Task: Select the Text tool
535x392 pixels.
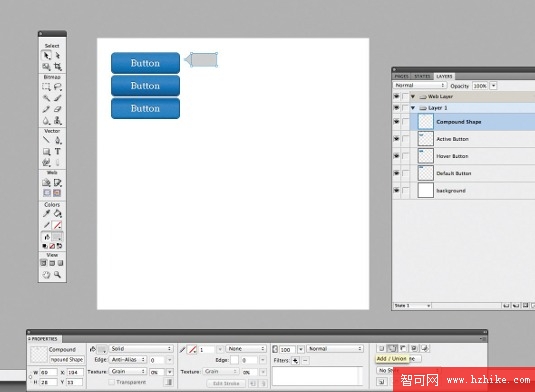Action: [x=58, y=151]
